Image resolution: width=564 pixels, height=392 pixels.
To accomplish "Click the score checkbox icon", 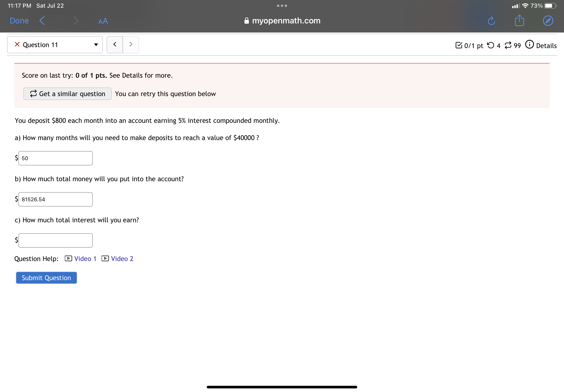I will tap(458, 45).
